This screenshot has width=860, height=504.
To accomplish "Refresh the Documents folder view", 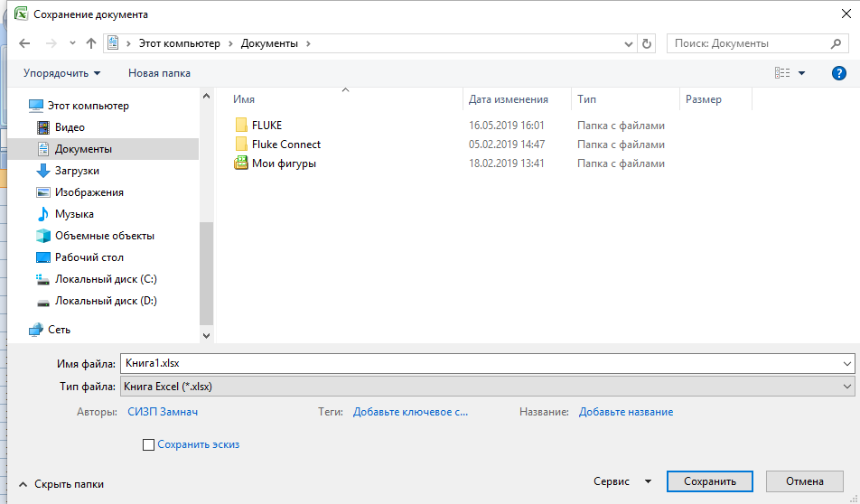I will [x=646, y=43].
